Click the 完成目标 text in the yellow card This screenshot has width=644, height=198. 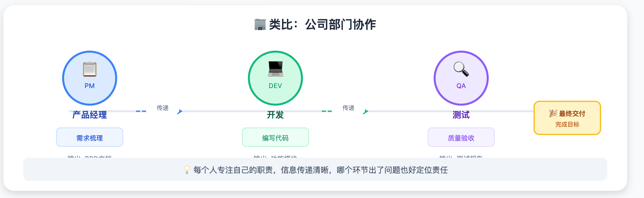567,124
